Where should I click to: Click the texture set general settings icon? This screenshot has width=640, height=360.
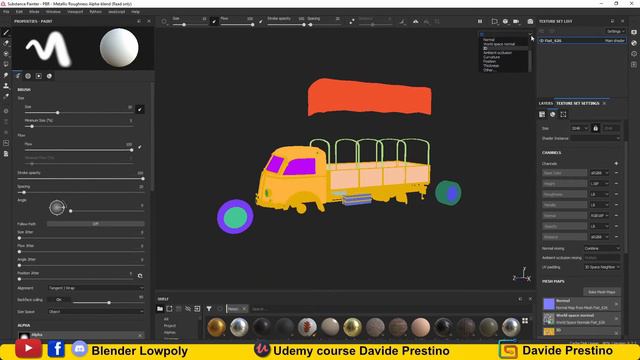(542, 114)
